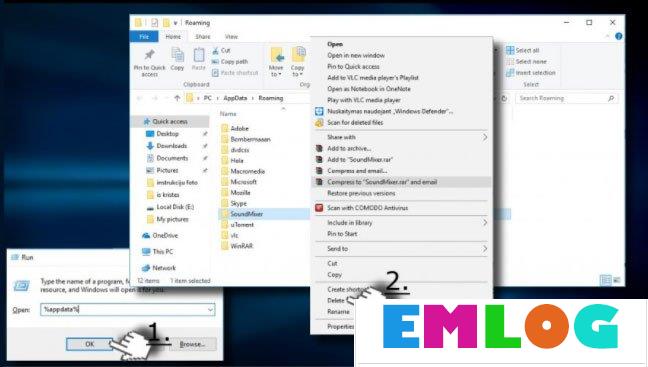Click Copy path in the ribbon

[230, 62]
